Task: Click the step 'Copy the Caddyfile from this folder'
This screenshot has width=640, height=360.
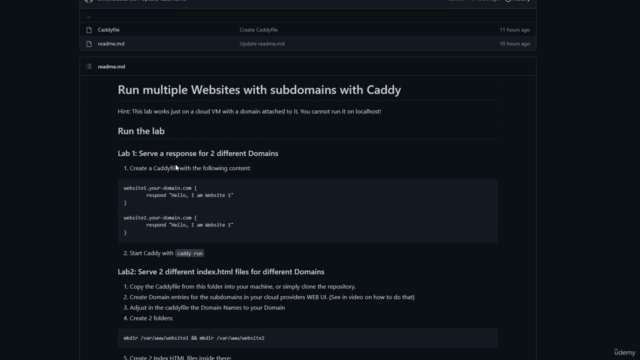Action: (x=242, y=287)
